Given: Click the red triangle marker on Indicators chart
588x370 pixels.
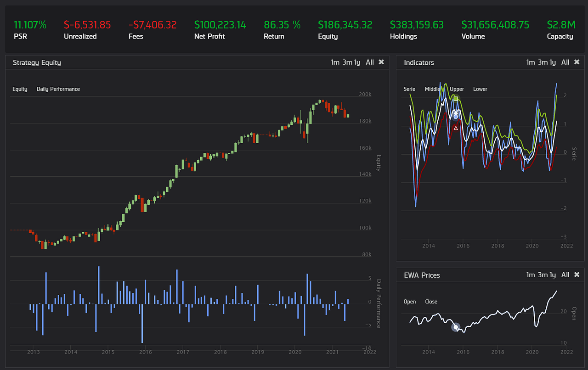Looking at the screenshot, I should pos(455,128).
